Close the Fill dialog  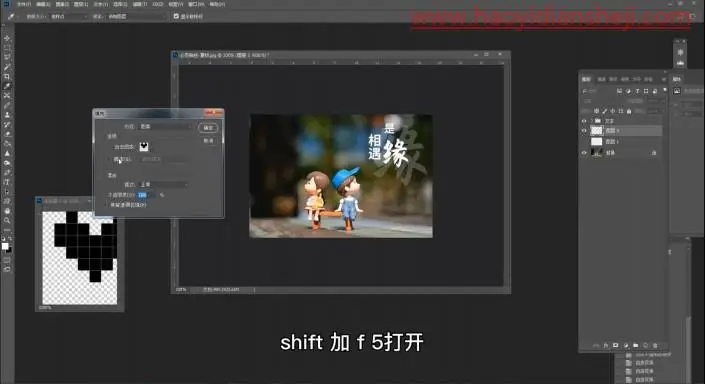214,113
